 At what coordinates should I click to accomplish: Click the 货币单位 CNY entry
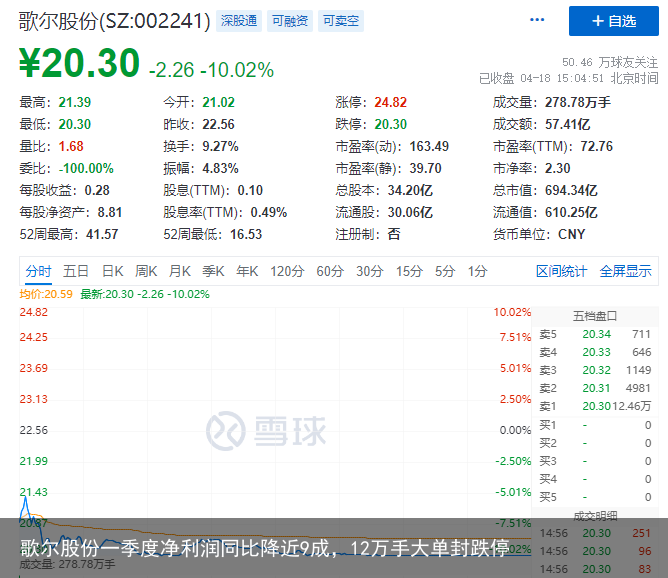click(x=539, y=234)
